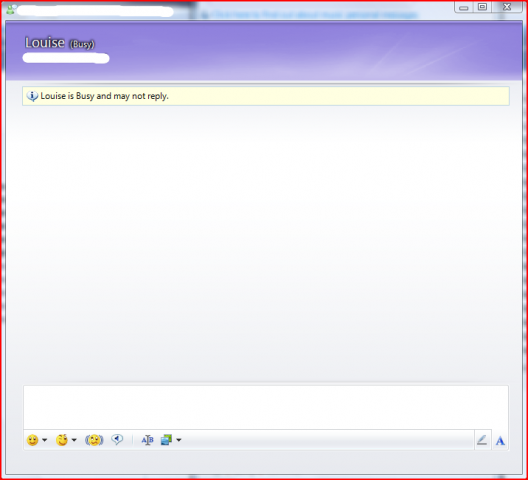Click the info icon beside Busy notice
This screenshot has width=528, height=480.
coord(32,96)
